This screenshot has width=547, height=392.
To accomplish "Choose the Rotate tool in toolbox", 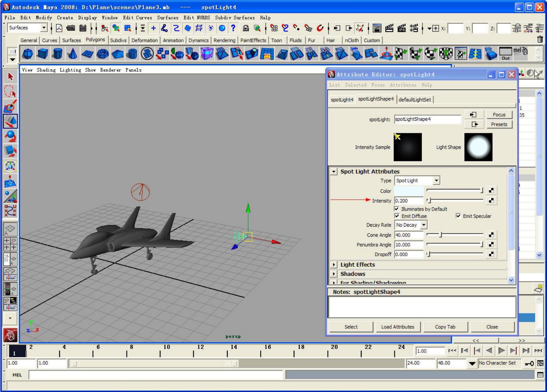I will [10, 136].
